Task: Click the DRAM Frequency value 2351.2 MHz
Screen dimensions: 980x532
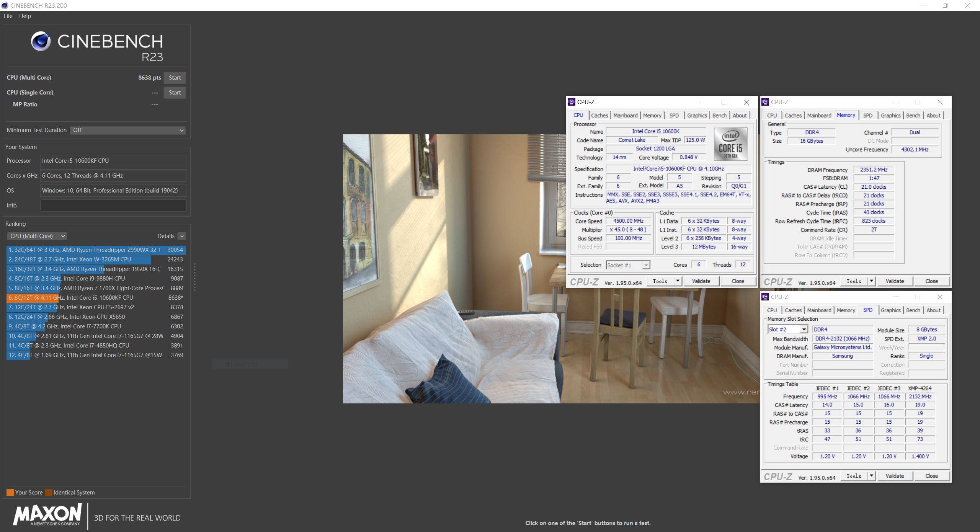Action: [874, 170]
